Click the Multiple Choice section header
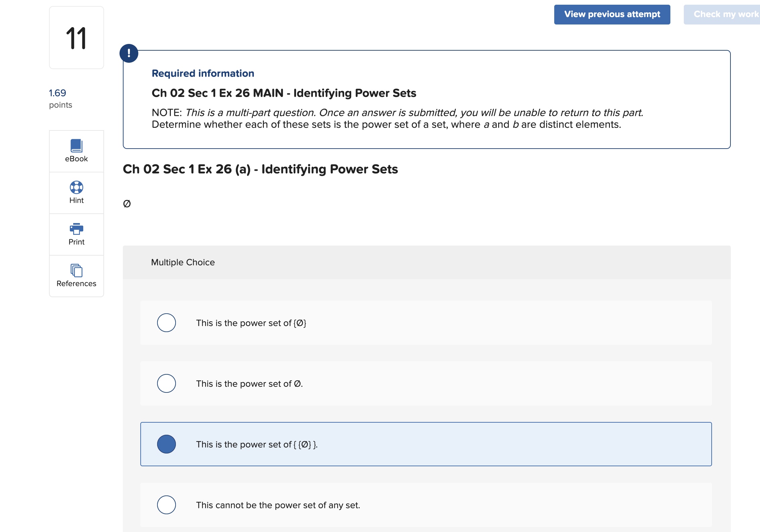The image size is (760, 532). [x=183, y=262]
